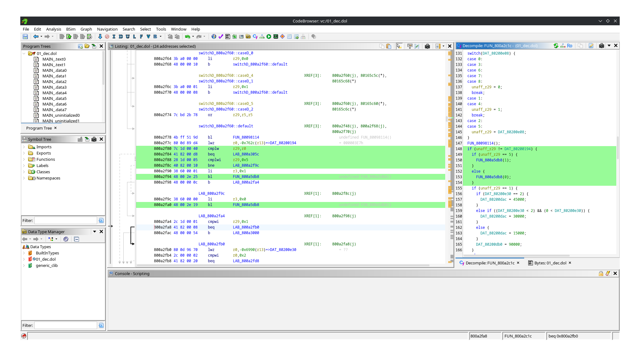Click the green Run script icon
This screenshot has height=364, width=640.
pyautogui.click(x=269, y=37)
